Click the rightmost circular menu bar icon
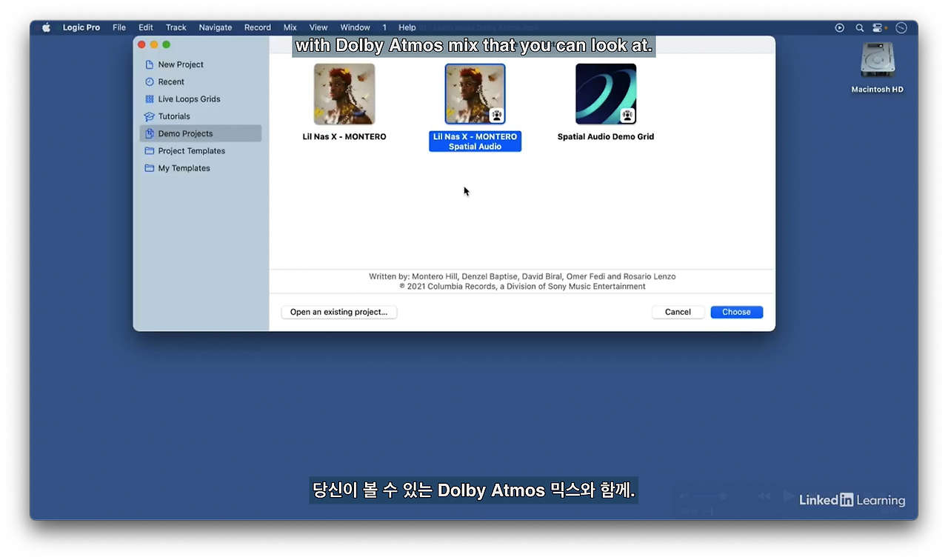Screen dimensions: 948x560 901,27
